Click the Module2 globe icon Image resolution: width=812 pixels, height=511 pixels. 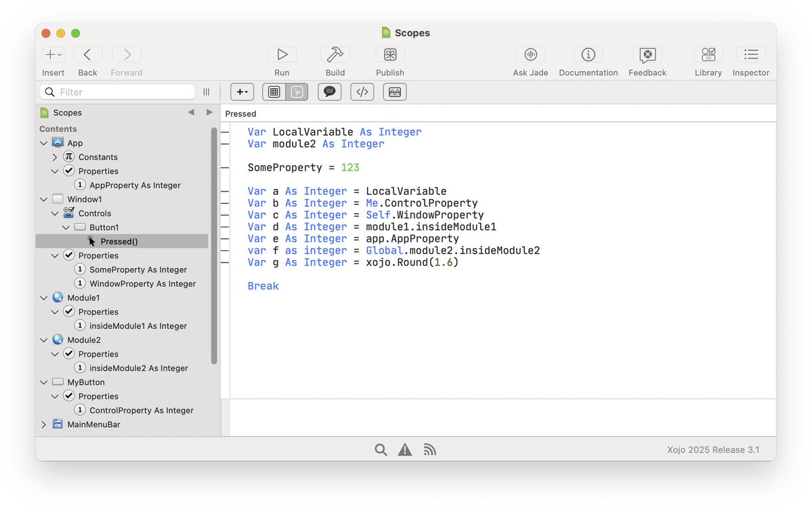[58, 340]
